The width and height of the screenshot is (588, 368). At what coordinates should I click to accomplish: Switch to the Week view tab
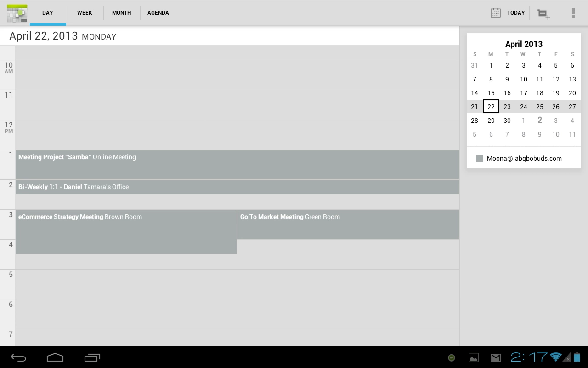[x=85, y=13]
